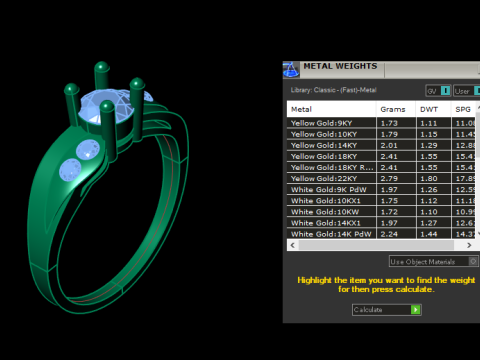The width and height of the screenshot is (480, 360).
Task: Click the 1.79 grams value for 10KY
Action: (389, 134)
